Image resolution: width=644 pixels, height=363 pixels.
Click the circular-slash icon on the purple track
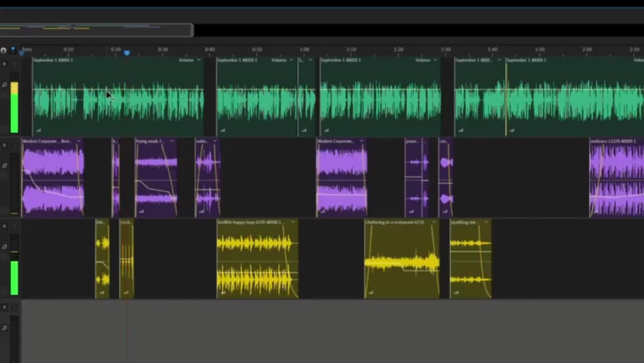[x=5, y=166]
